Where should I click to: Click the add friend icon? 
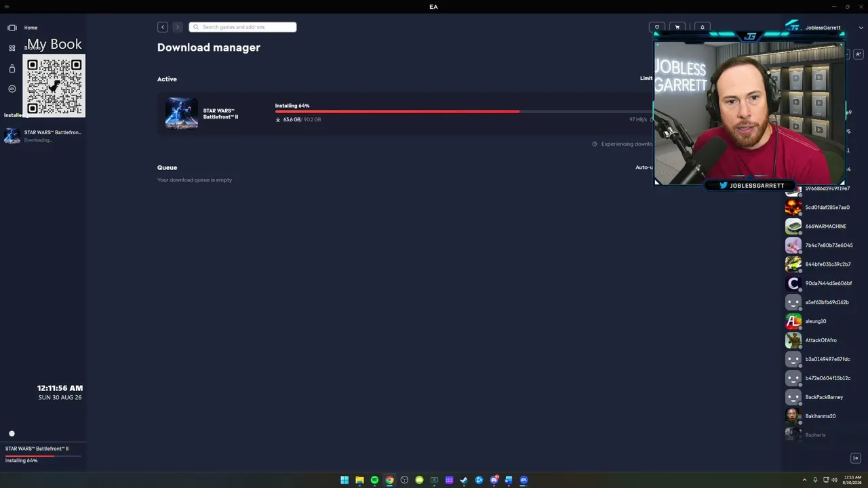(x=858, y=54)
